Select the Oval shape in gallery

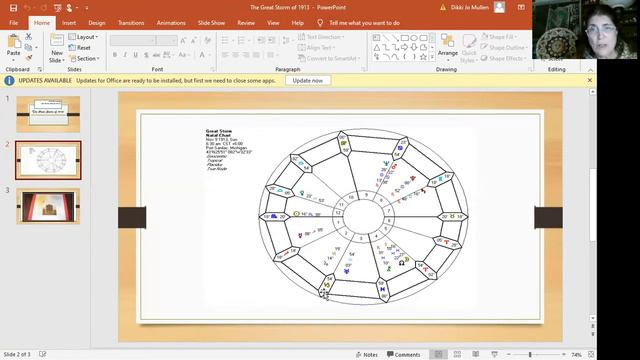click(414, 38)
